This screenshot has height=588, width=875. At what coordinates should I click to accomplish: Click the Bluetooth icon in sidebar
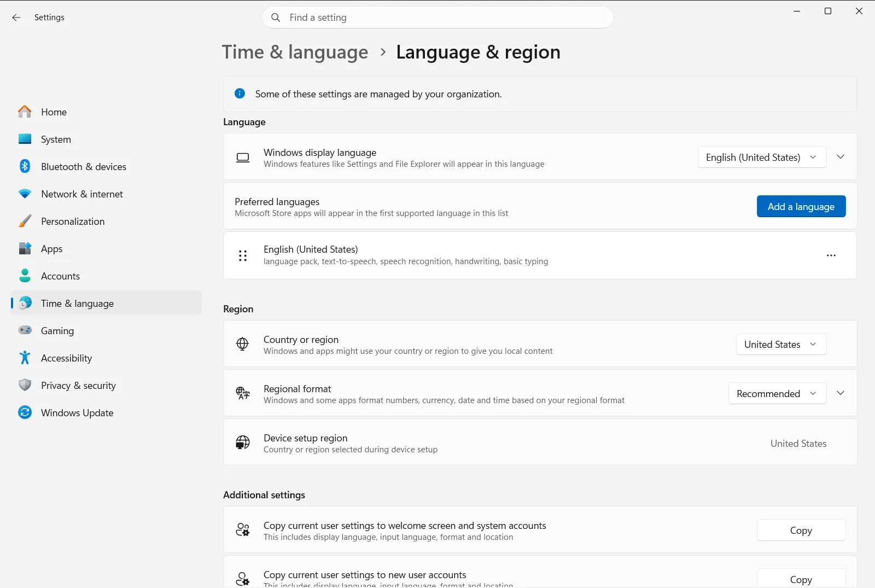coord(25,166)
